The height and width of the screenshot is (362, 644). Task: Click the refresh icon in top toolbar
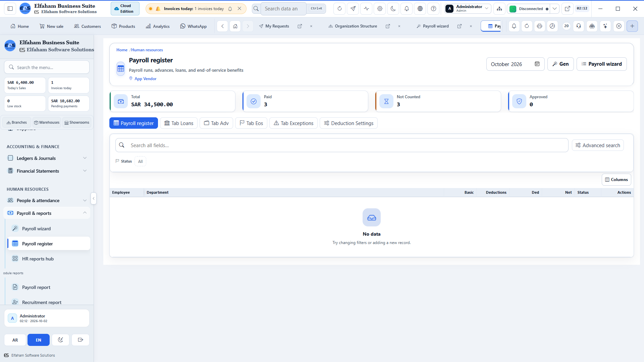click(339, 9)
